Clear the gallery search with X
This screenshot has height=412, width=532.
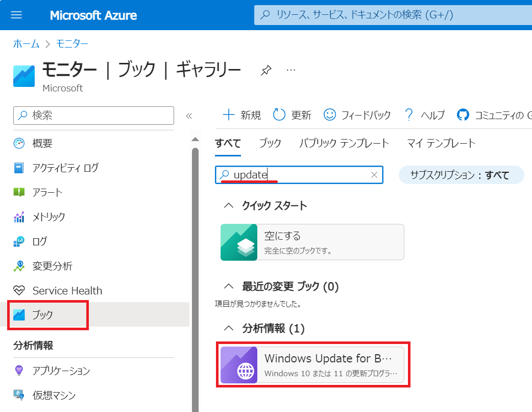(x=374, y=175)
